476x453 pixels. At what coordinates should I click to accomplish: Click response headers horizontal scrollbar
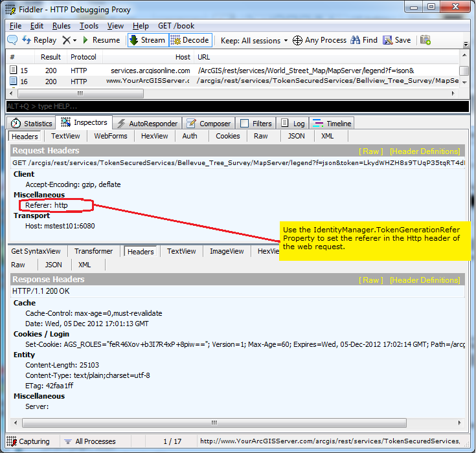click(214, 423)
